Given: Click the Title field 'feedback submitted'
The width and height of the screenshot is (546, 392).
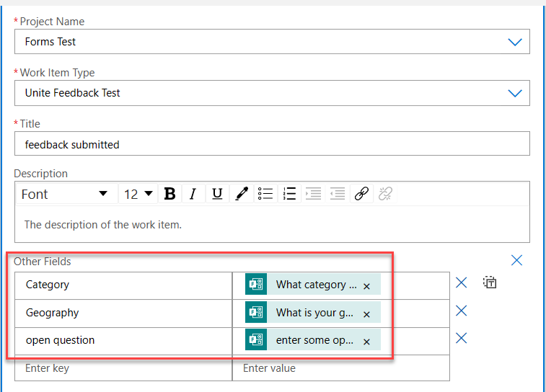Looking at the screenshot, I should pos(272,144).
